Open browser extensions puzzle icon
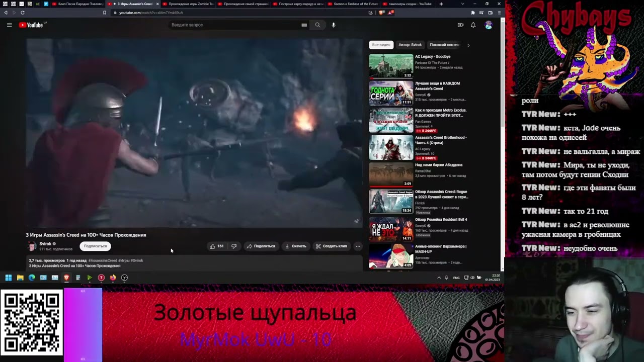This screenshot has width=644, height=362. 473,13
